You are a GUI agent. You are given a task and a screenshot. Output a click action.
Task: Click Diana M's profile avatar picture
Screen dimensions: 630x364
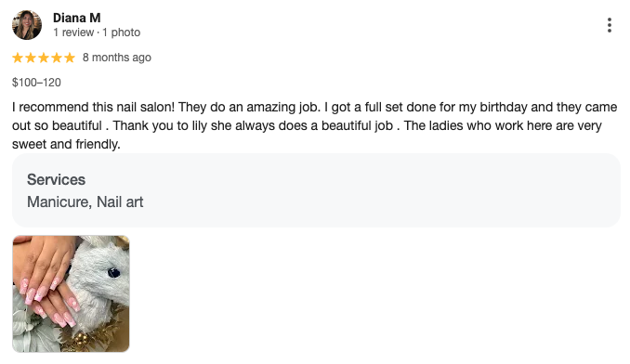click(27, 25)
